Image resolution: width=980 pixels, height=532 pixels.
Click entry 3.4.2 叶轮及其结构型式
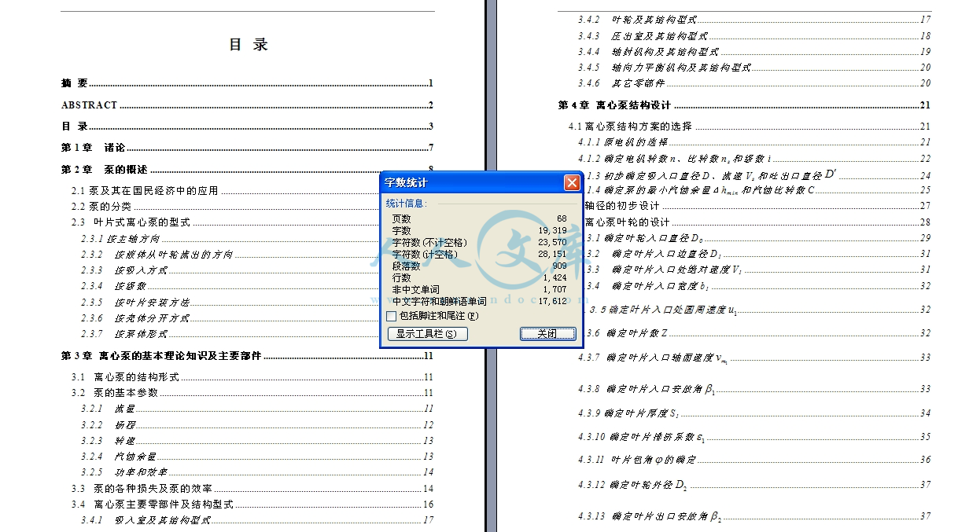pos(754,20)
